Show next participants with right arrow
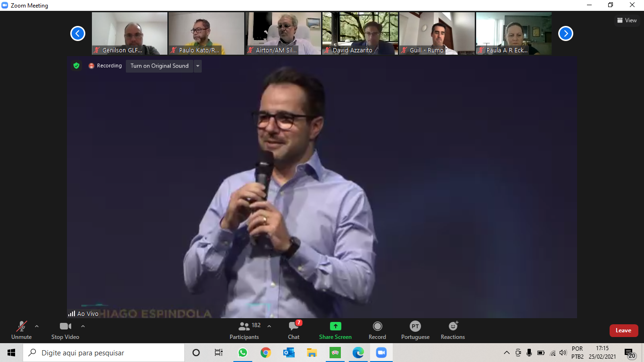 [x=565, y=33]
